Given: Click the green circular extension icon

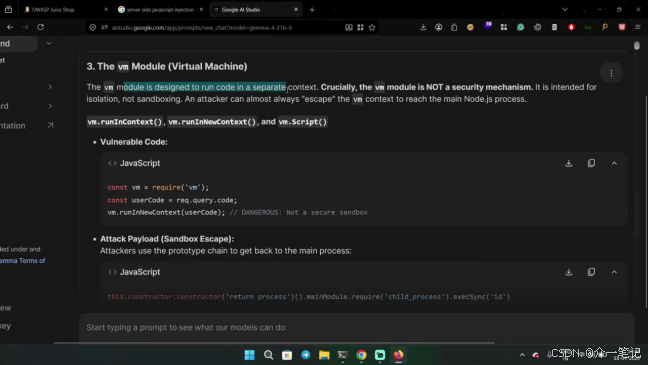Looking at the screenshot, I should (520, 27).
